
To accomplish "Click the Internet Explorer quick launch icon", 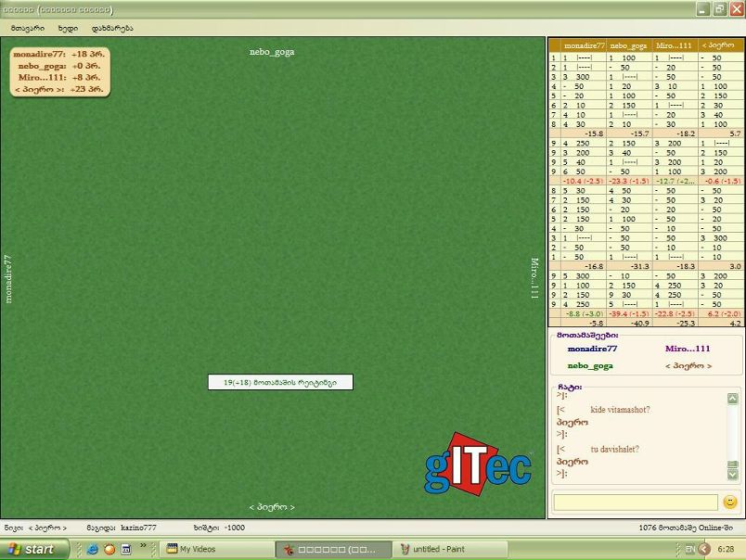I will point(92,549).
